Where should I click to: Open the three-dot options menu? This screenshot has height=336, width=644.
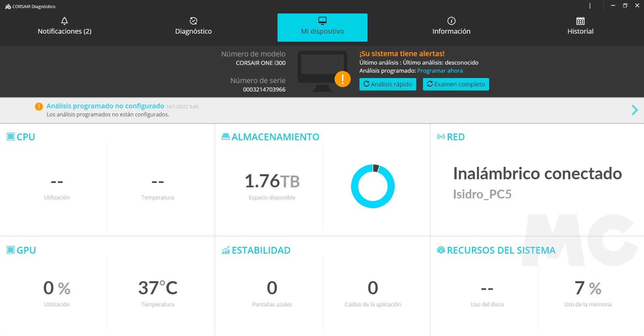point(590,6)
